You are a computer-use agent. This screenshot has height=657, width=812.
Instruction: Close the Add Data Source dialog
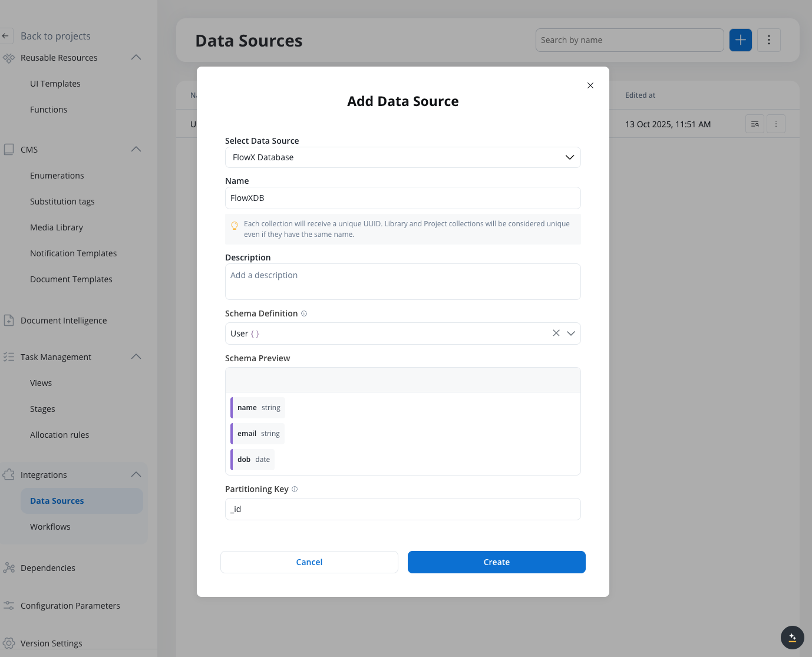point(590,85)
